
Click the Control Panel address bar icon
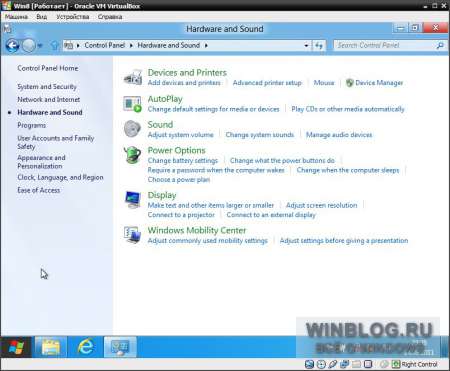pos(68,45)
